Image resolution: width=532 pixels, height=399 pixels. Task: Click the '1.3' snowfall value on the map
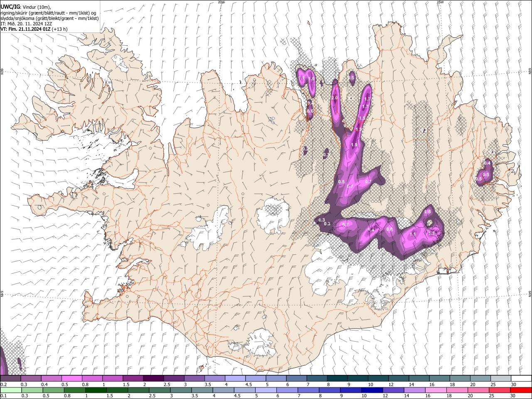(431, 233)
